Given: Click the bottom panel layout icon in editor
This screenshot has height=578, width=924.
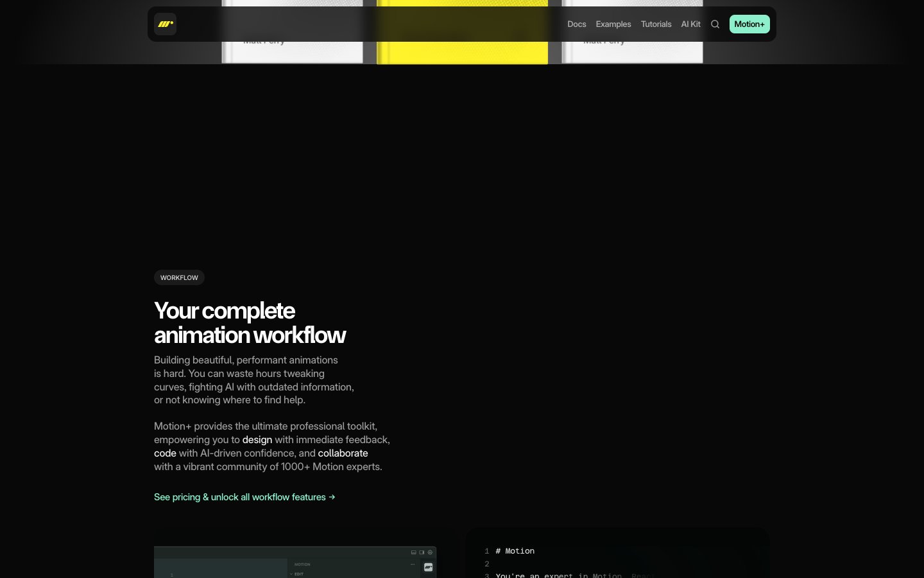Looking at the screenshot, I should click(x=414, y=552).
